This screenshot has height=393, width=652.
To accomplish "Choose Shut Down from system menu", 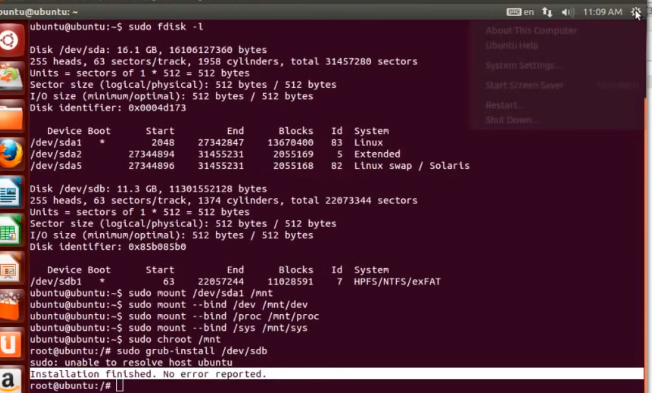I will point(512,120).
